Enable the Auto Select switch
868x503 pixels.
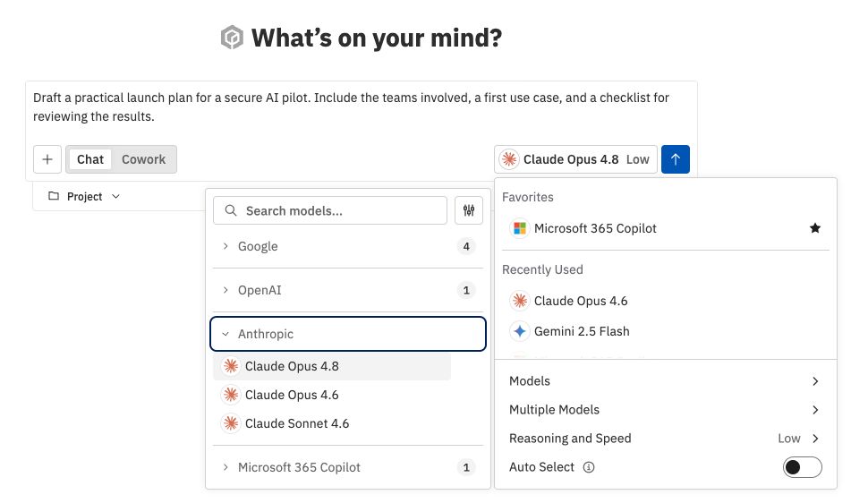click(x=802, y=467)
